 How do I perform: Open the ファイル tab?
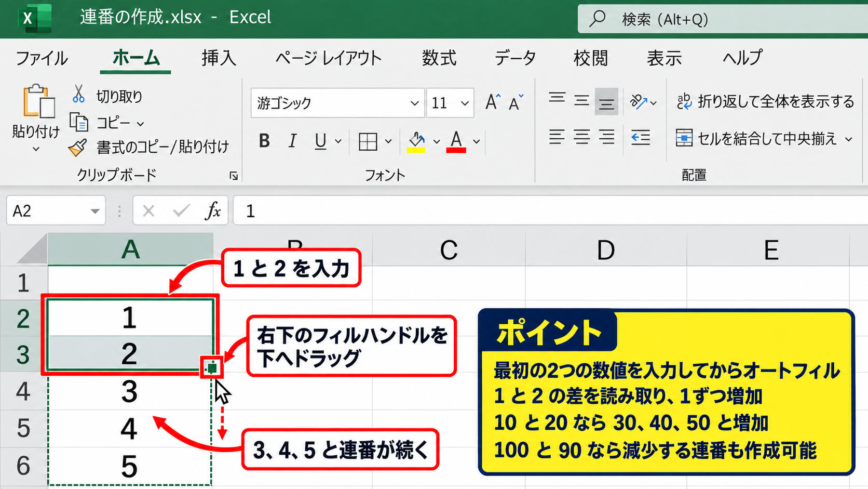coord(42,58)
